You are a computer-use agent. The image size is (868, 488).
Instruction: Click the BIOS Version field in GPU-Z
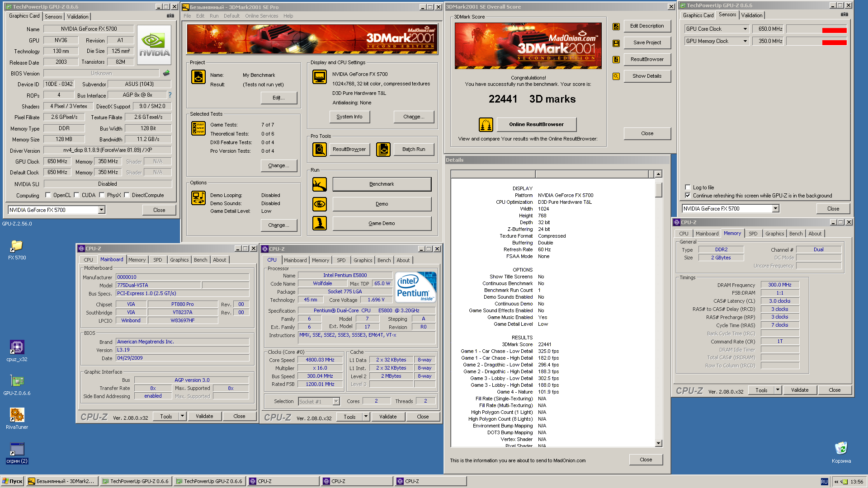[101, 73]
